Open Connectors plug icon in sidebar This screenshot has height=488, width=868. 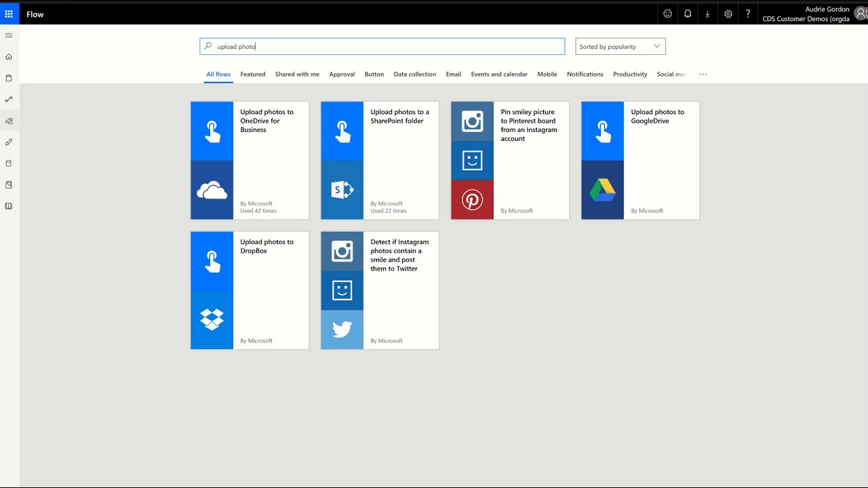(9, 142)
